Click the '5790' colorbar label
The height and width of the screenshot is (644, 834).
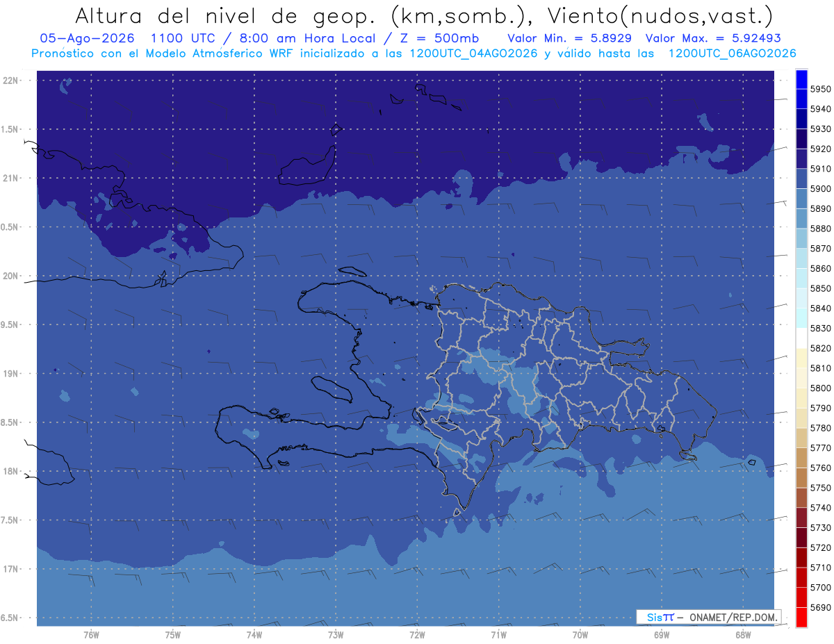821,408
